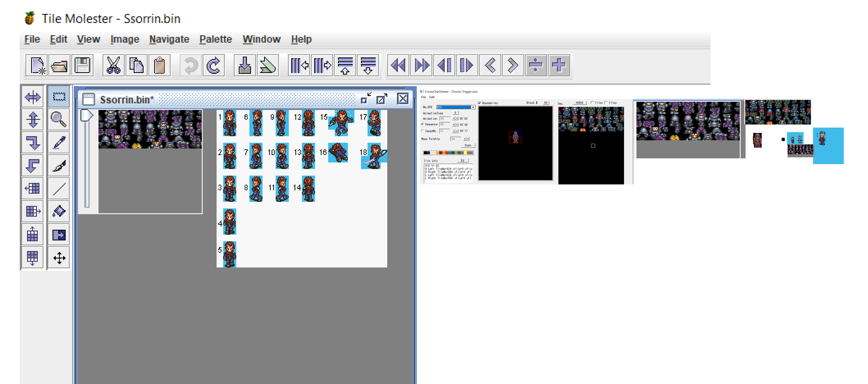Click the Redo arrow toolbar button

pyautogui.click(x=214, y=65)
